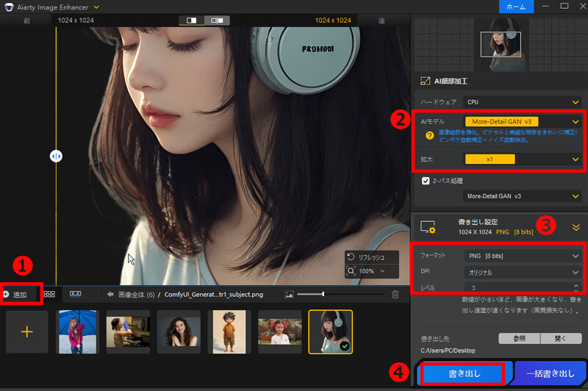588x391 pixels.
Task: Click the 追加 add images button
Action: point(15,294)
